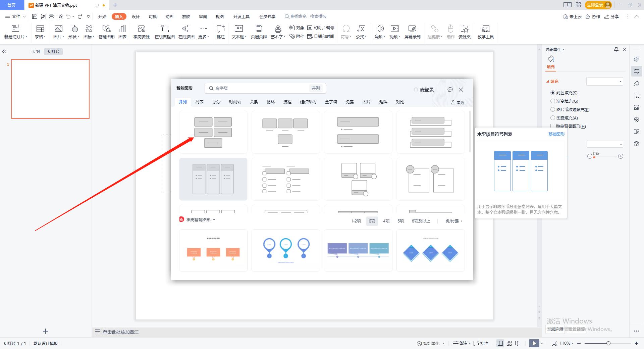This screenshot has height=349, width=644.
Task: Open the 在线流程图 online flowchart tool
Action: (164, 32)
